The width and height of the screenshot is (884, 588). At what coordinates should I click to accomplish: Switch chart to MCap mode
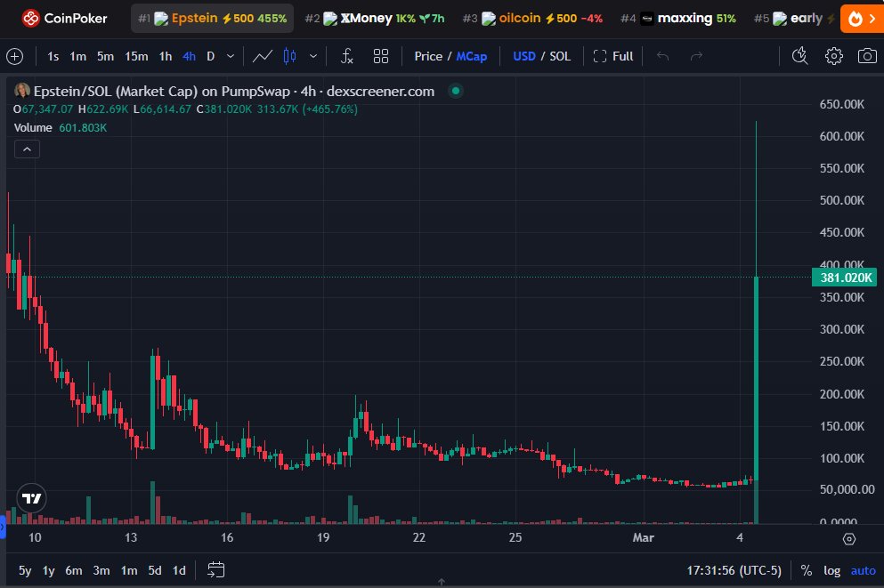[472, 56]
